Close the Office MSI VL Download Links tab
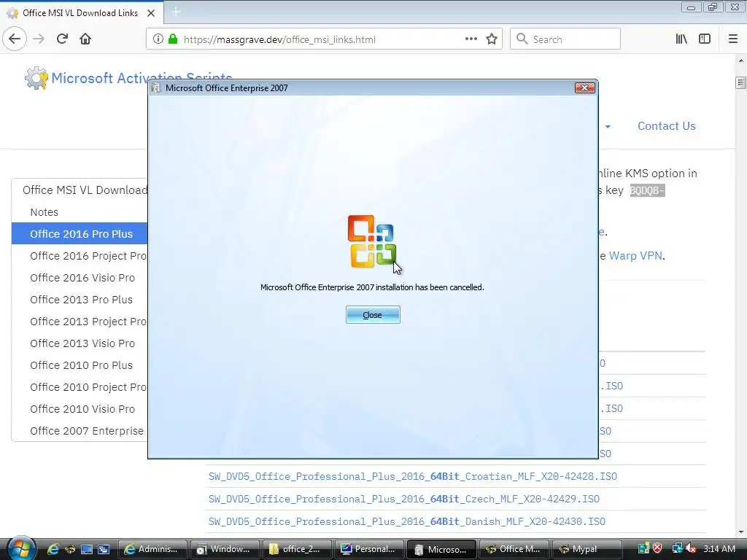Viewport: 747px width, 560px height. (151, 13)
